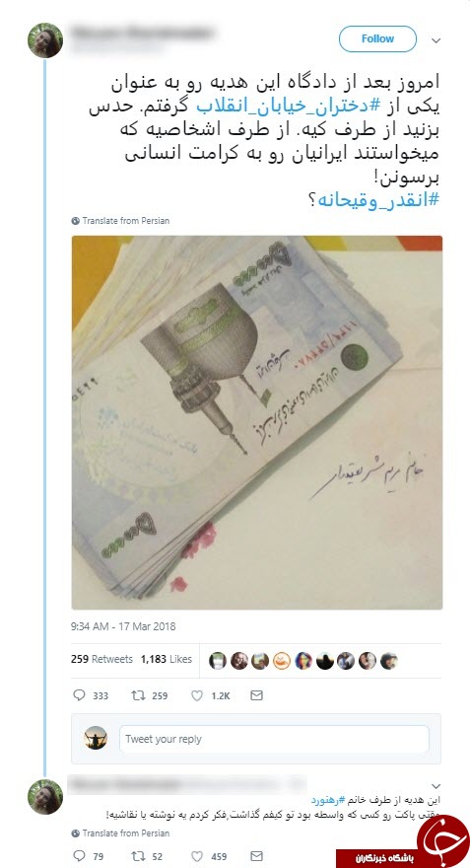View the 259 Retweets list
The width and height of the screenshot is (470, 868).
point(101,659)
